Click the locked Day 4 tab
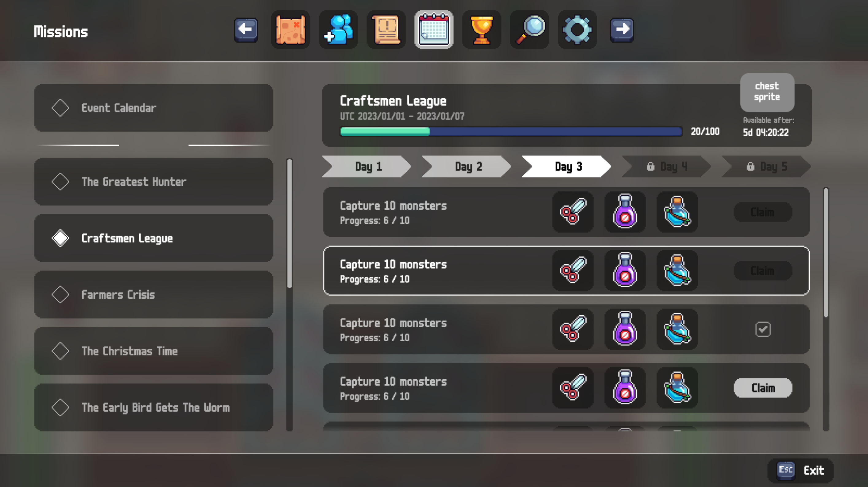The image size is (868, 487). tap(666, 167)
